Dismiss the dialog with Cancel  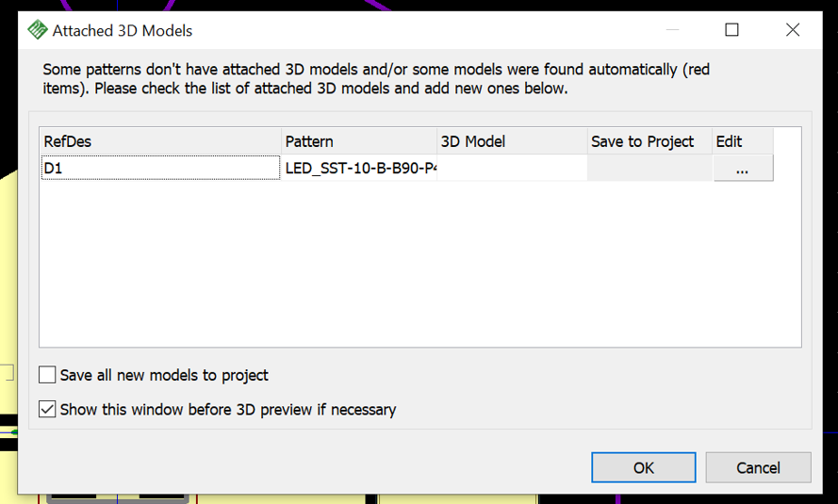tap(758, 467)
